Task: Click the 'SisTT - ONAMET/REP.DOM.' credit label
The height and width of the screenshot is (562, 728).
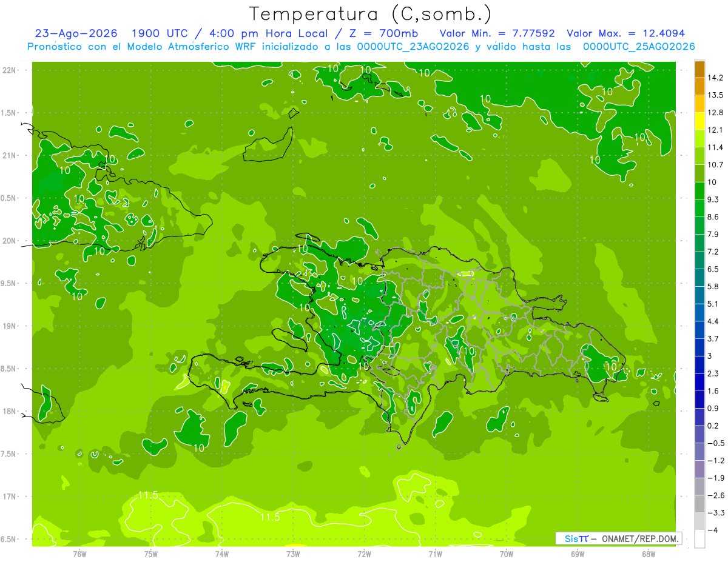Action: [619, 538]
